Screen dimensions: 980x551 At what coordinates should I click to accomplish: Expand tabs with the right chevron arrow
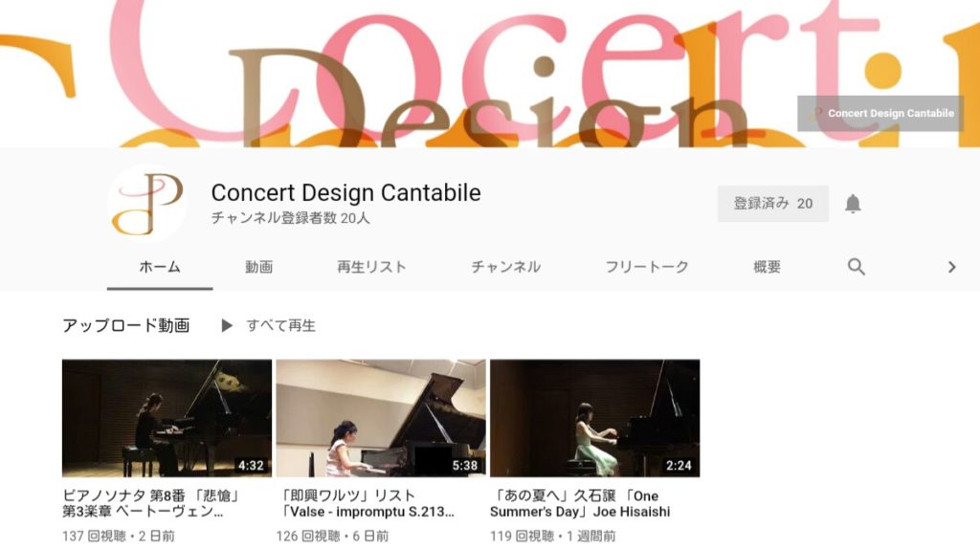pos(952,267)
